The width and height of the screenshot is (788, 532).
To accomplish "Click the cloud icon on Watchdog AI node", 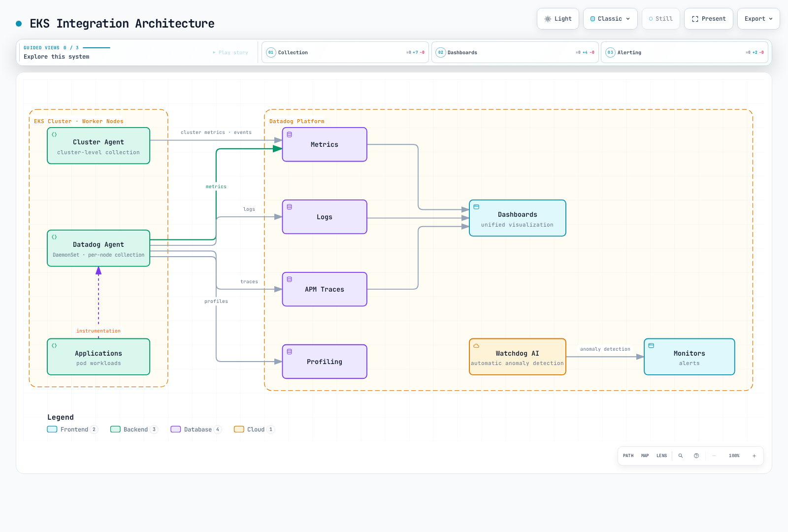I will click(x=476, y=346).
